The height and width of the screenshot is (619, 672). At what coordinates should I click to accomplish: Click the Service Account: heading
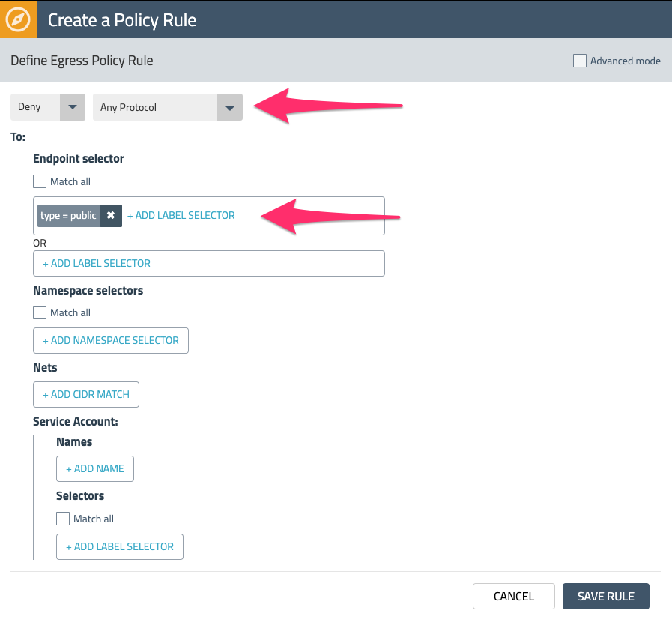tap(76, 421)
